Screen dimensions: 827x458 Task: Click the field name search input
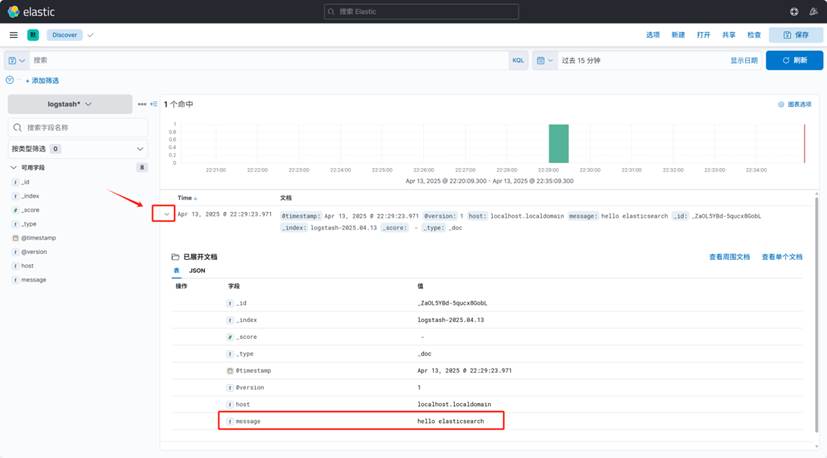78,128
